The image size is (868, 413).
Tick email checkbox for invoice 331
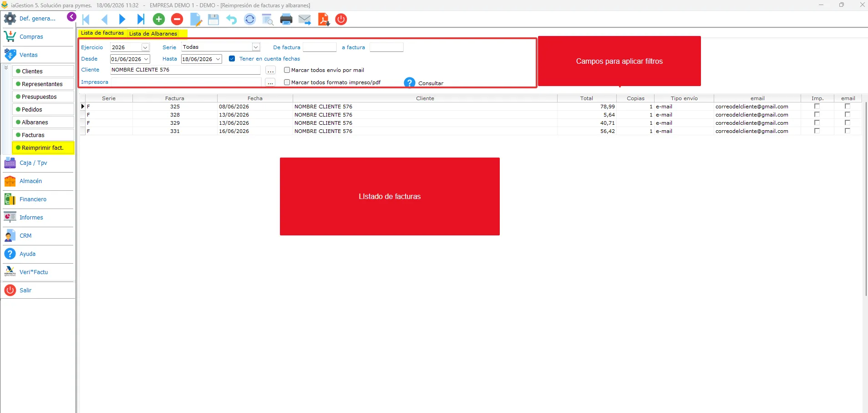(848, 131)
